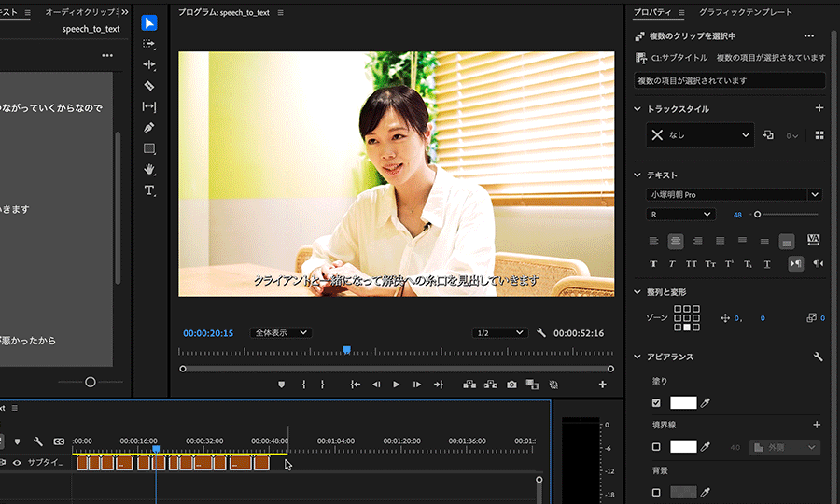Screen dimensions: 840x504
Task: Open playback resolution 1/2 dropdown
Action: point(500,332)
